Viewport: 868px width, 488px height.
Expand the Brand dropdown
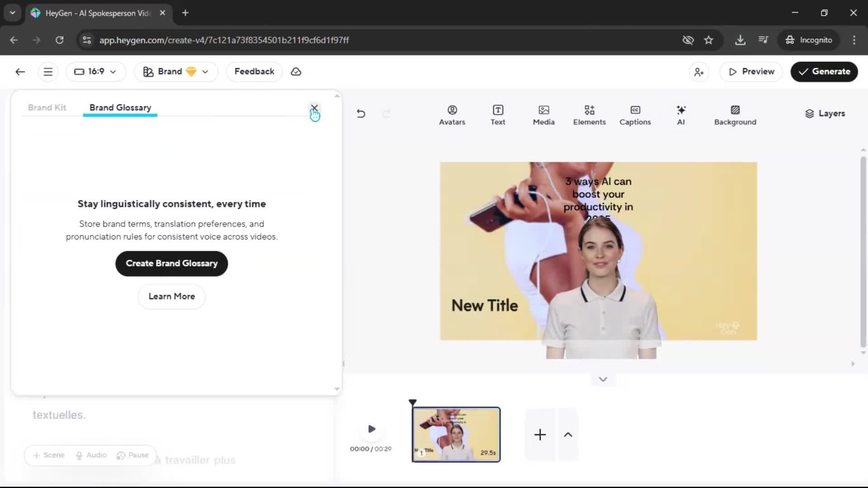pyautogui.click(x=176, y=71)
